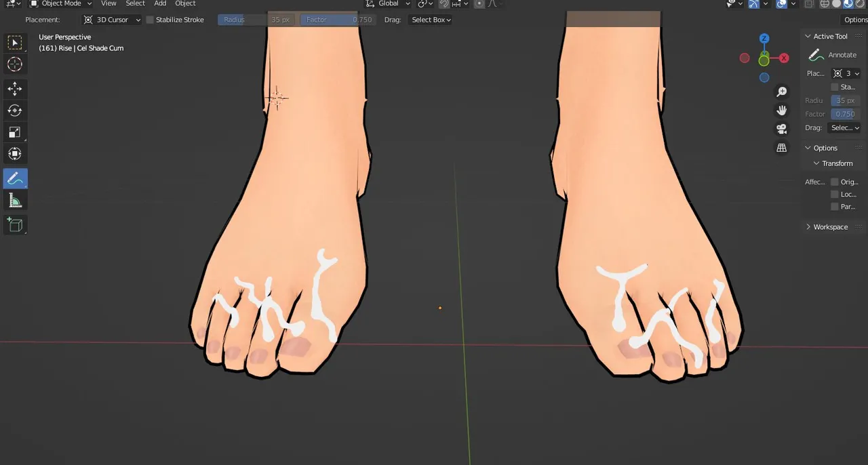Open gizmo options dropdown arrow
Image resolution: width=868 pixels, height=465 pixels.
766,4
